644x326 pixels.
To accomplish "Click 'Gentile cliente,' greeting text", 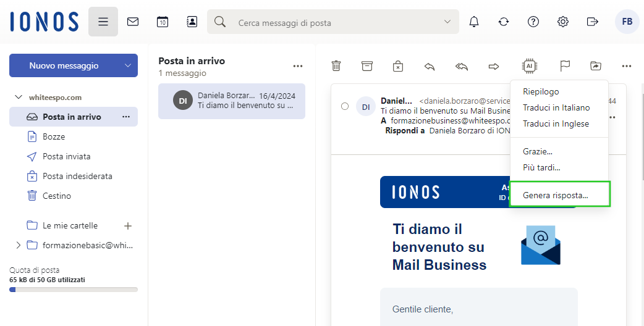I will tap(423, 309).
